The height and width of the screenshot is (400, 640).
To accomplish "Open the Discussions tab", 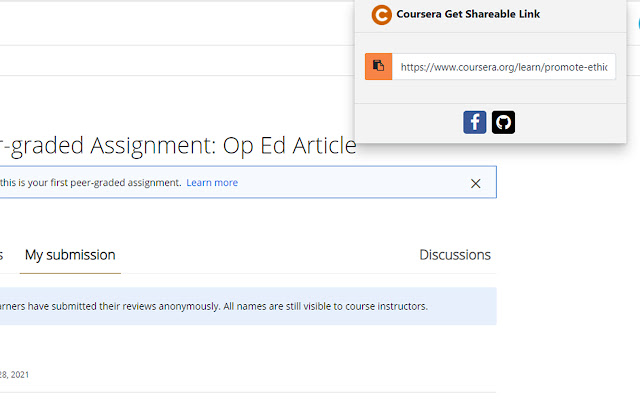I will pyautogui.click(x=455, y=255).
